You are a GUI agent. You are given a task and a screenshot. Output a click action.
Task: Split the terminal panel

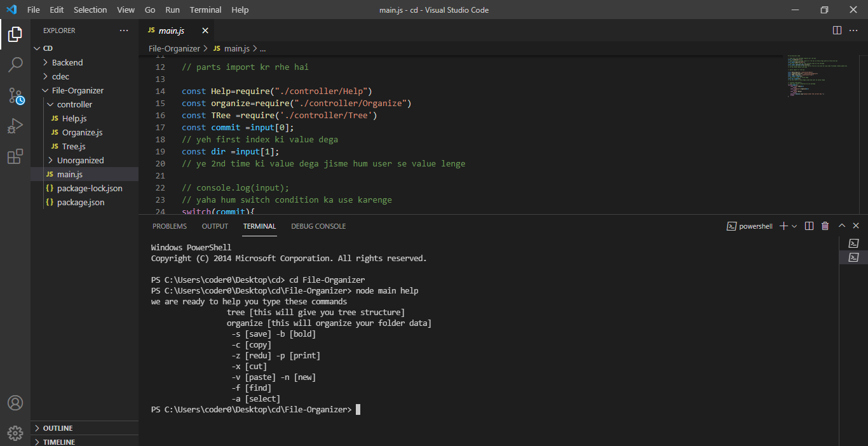click(809, 226)
